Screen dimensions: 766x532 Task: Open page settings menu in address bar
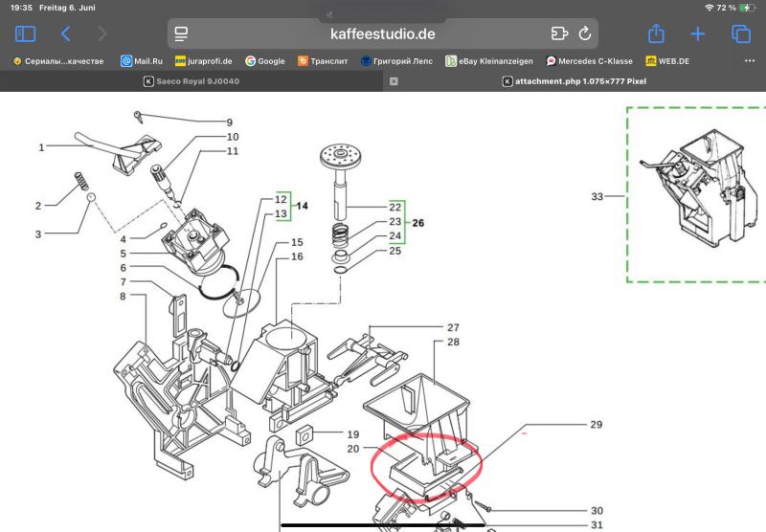coord(181,34)
